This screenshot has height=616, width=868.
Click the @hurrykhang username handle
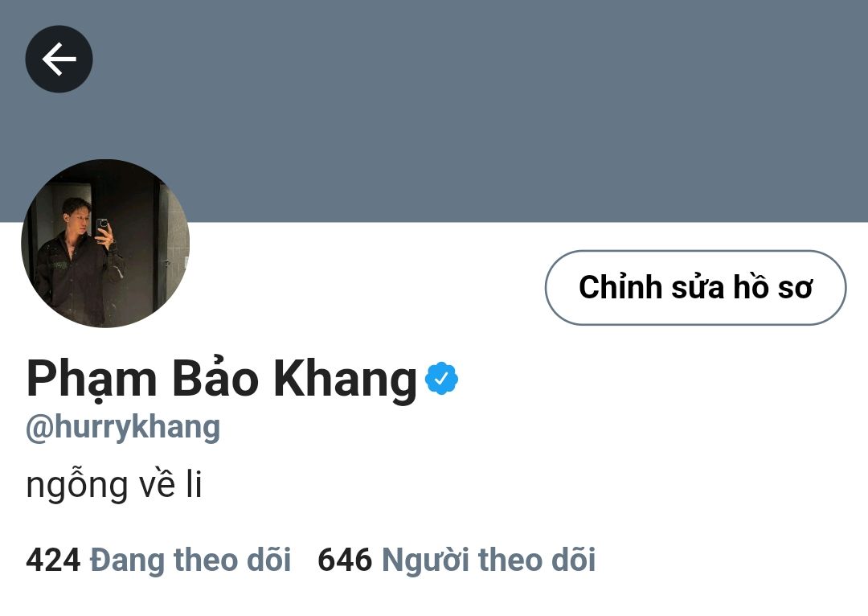[123, 428]
